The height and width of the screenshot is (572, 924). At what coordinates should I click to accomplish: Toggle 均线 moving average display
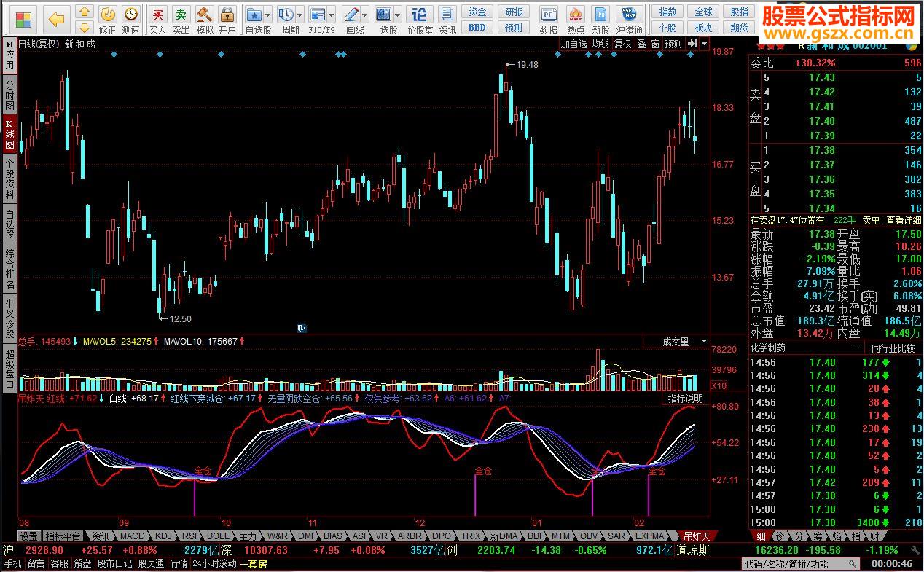pos(600,44)
